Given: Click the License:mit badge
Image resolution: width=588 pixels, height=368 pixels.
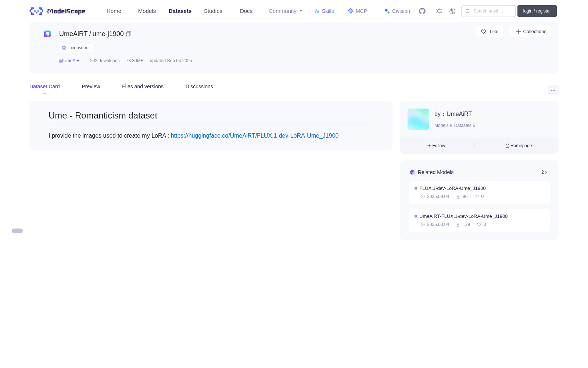Looking at the screenshot, I should (x=76, y=48).
